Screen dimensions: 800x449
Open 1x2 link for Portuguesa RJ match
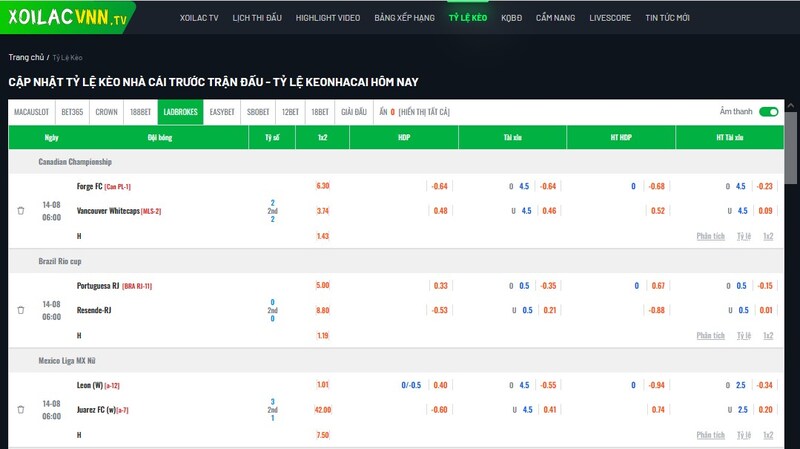[768, 335]
